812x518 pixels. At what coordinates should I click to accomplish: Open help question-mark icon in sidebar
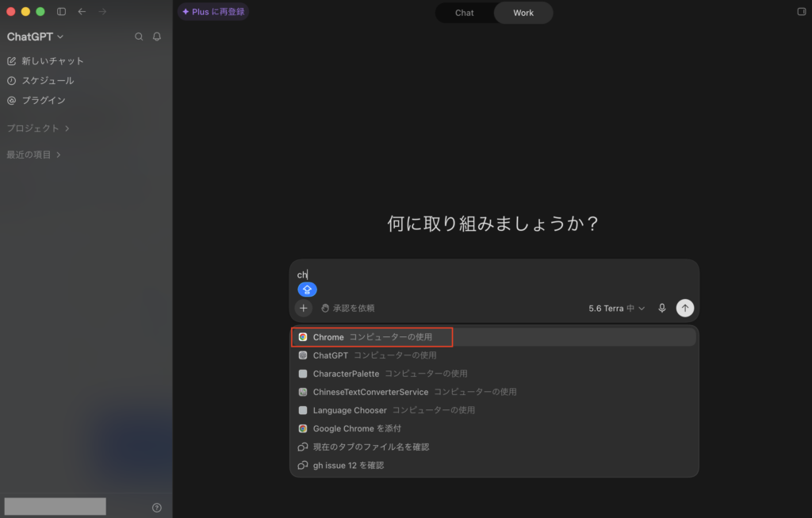157,508
